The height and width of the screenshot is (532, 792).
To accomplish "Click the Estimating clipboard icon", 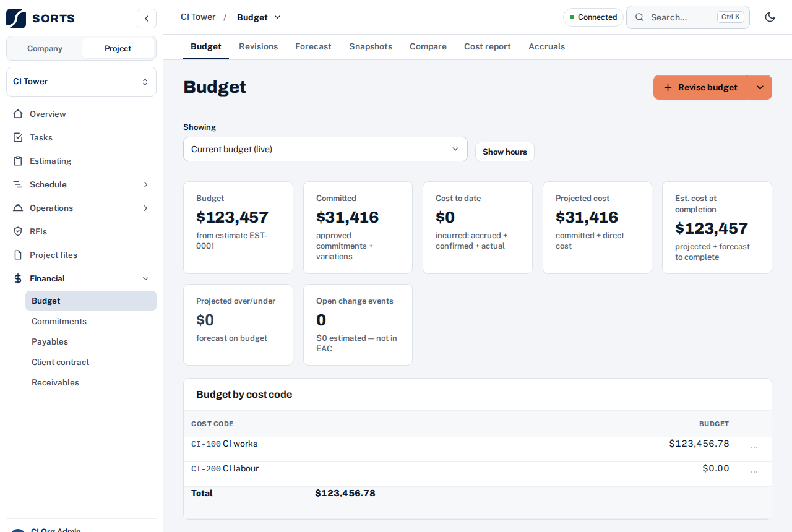I will pos(18,161).
